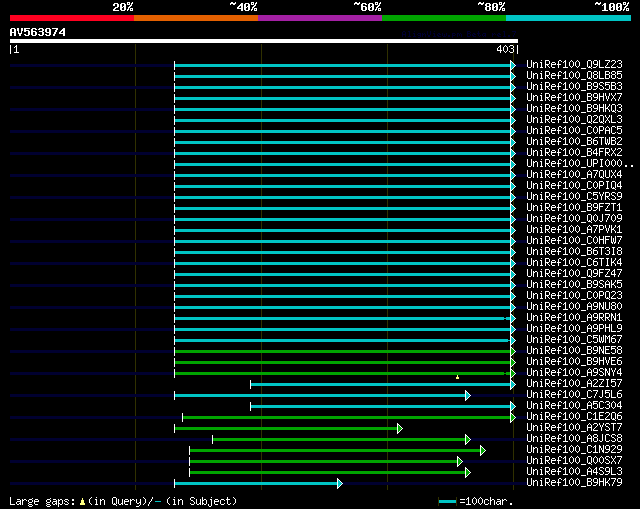
Task: Click the purple ~60% legend segment
Action: point(320,18)
